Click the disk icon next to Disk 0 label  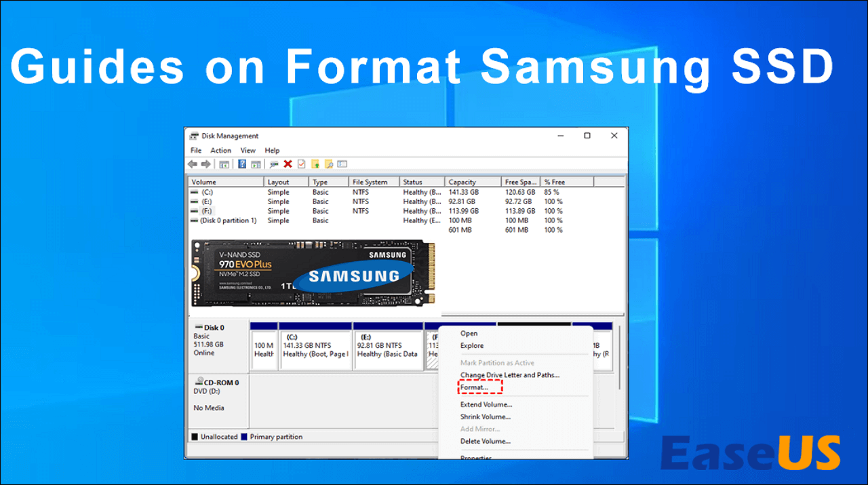[x=198, y=328]
